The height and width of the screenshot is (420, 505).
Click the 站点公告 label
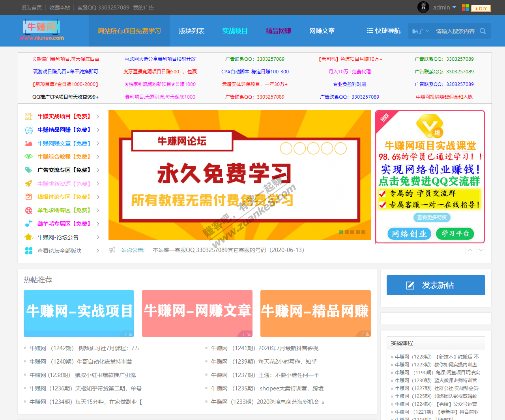[x=133, y=250]
